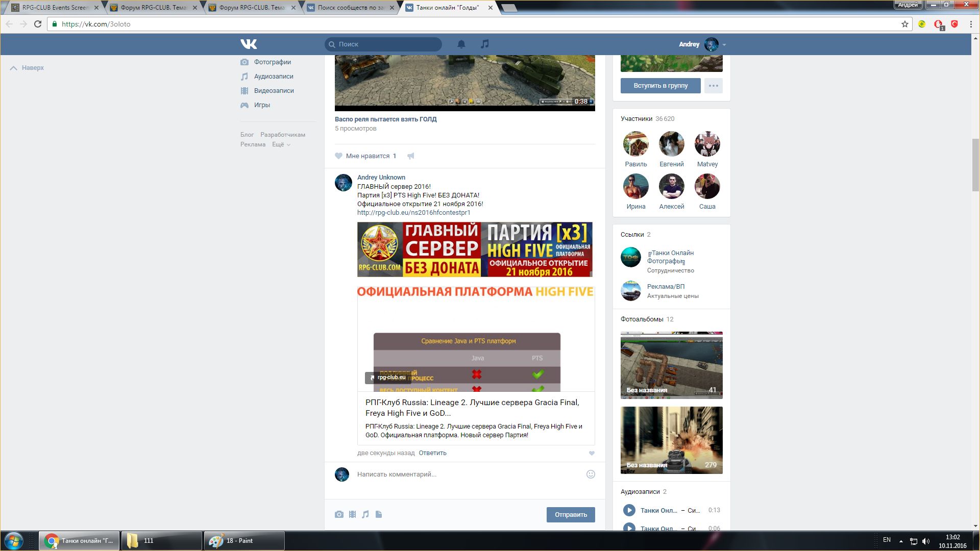Open Andrey Unknown profile name
This screenshot has width=980, height=551.
[x=381, y=178]
